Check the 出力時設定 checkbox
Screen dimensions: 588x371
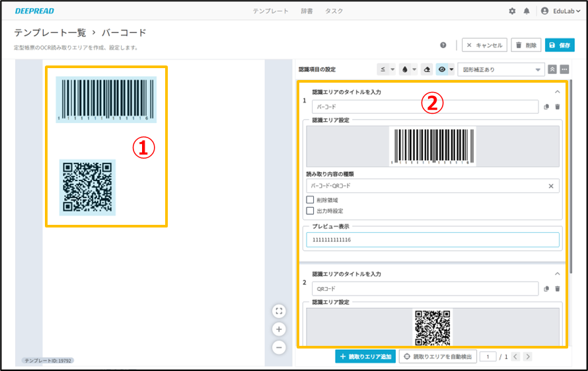tap(310, 211)
